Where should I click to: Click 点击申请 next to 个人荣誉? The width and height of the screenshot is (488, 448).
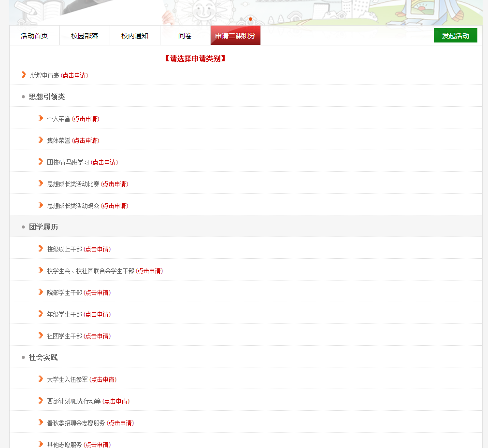86,119
